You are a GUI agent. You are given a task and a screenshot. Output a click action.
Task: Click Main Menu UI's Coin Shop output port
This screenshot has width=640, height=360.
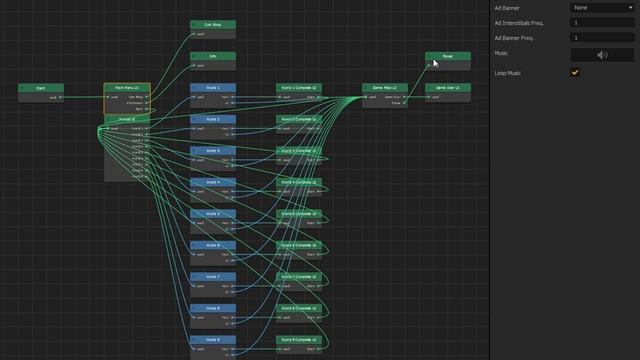click(147, 97)
